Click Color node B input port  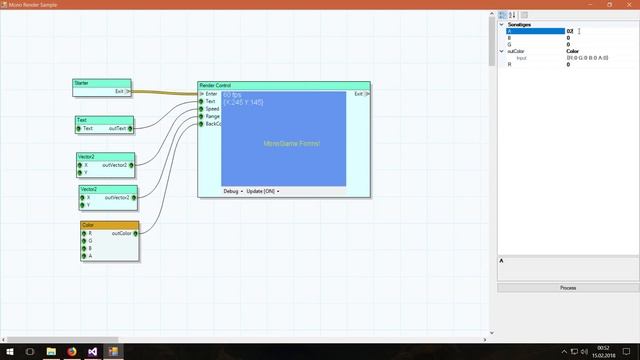[84, 248]
